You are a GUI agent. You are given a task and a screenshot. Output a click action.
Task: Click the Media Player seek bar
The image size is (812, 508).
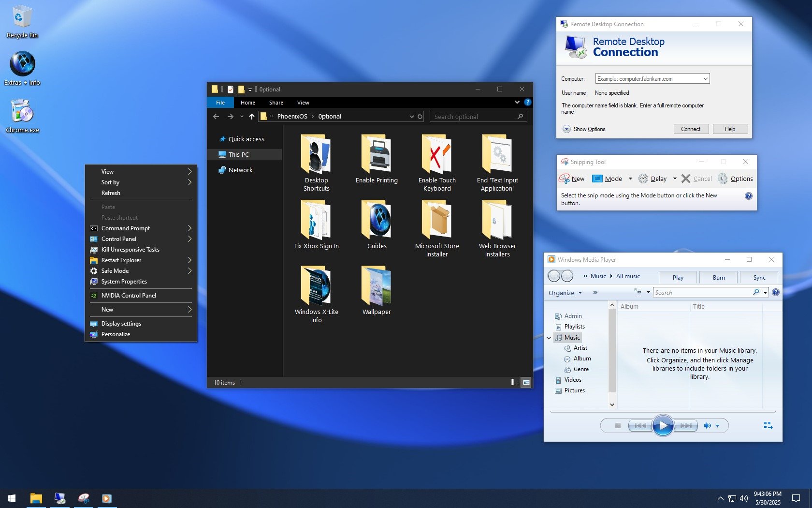tap(662, 412)
